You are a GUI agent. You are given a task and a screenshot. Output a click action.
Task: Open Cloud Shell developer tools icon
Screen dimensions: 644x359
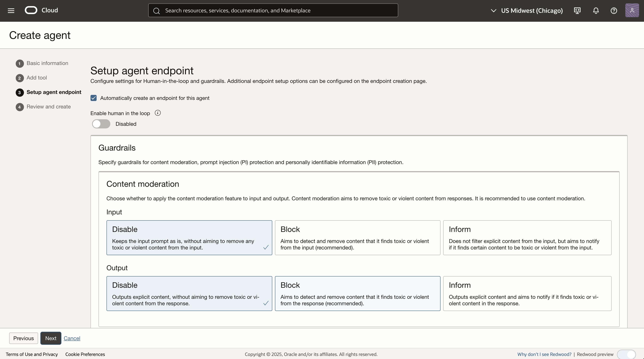577,10
